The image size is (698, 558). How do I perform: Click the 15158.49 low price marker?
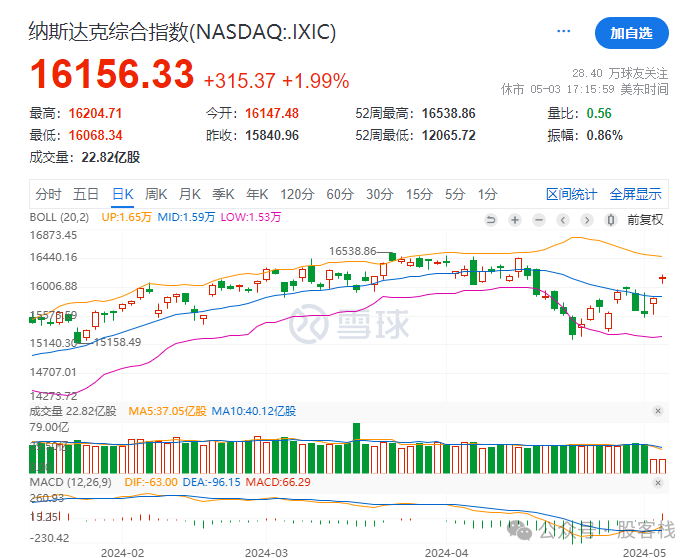click(118, 342)
